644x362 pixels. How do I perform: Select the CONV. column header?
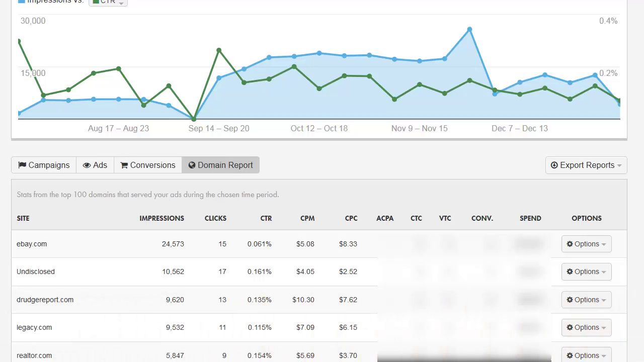point(482,218)
